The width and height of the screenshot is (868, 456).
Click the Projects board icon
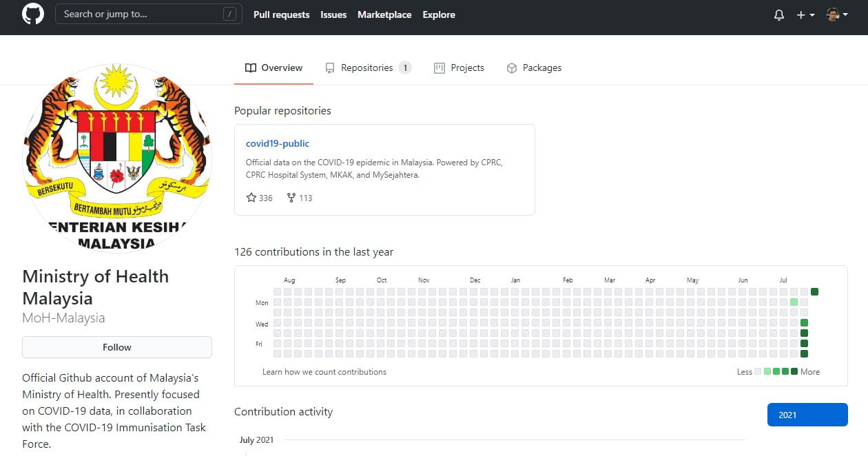pos(439,68)
